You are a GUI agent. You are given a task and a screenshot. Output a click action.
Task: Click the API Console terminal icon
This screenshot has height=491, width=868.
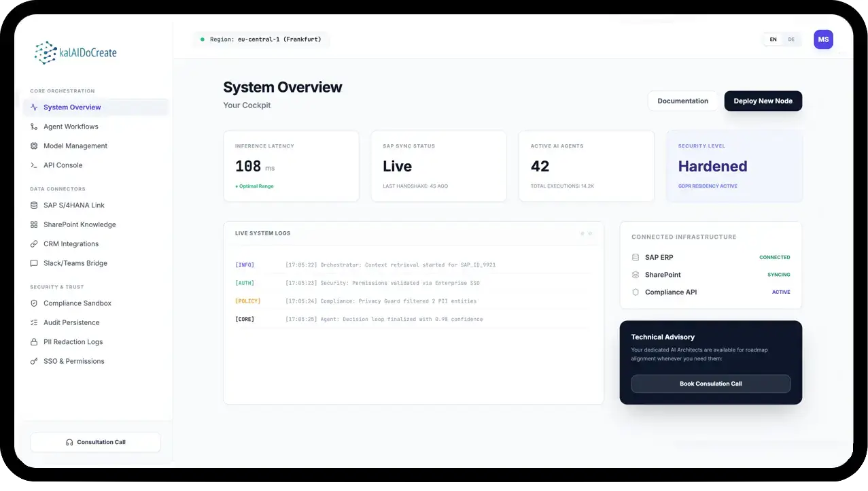pos(33,165)
